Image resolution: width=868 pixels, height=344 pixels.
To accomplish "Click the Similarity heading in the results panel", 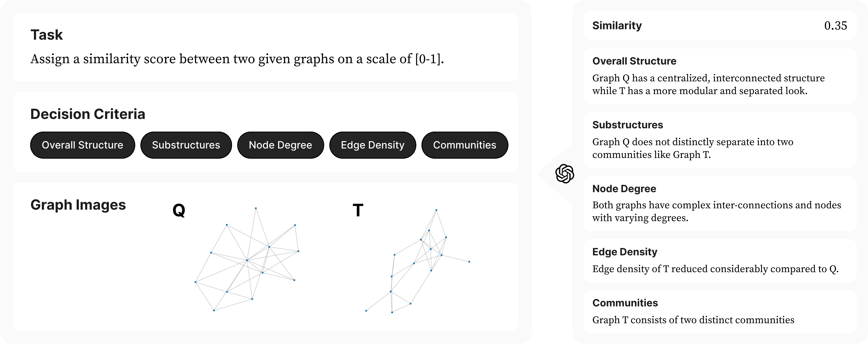I will (617, 26).
